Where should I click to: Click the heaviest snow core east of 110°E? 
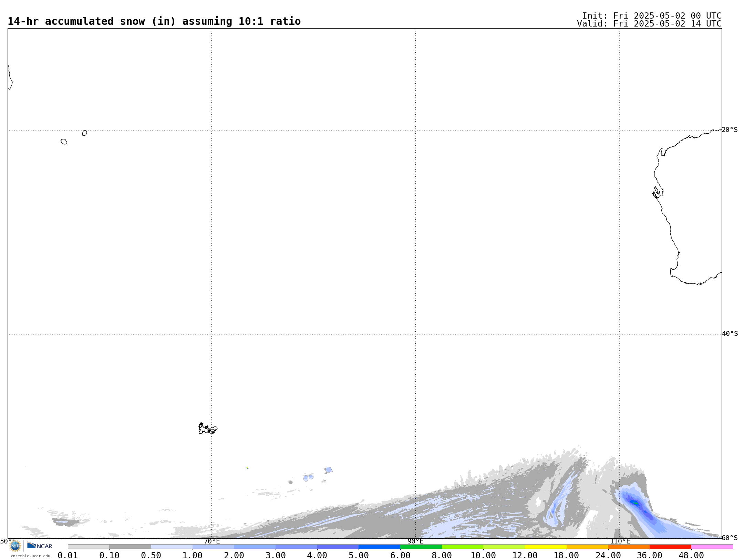click(635, 504)
